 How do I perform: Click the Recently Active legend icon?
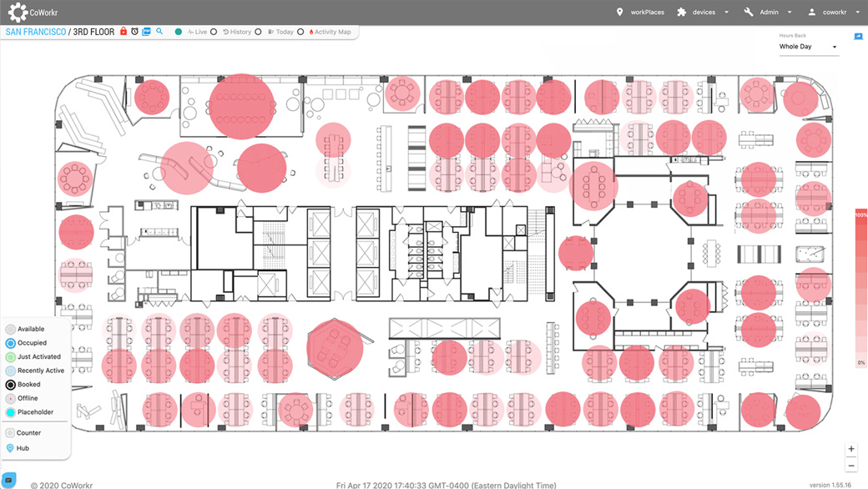coord(11,371)
